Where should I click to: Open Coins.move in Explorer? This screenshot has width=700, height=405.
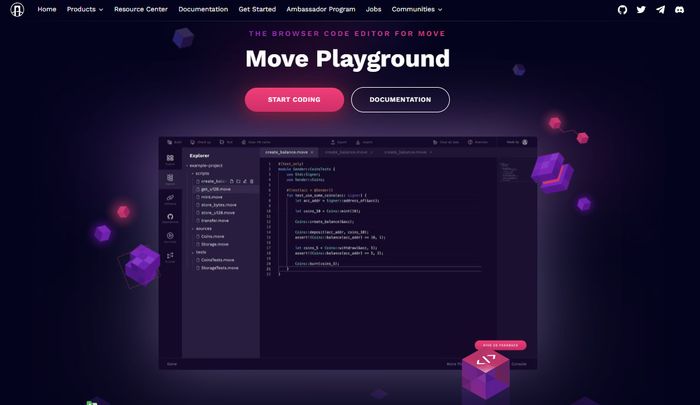click(x=210, y=236)
